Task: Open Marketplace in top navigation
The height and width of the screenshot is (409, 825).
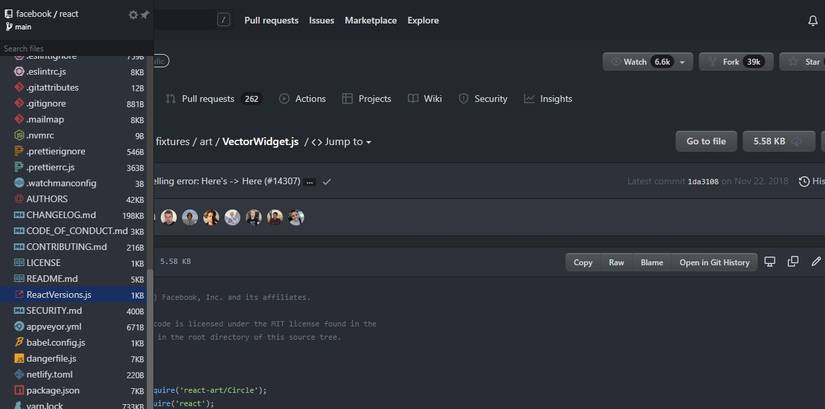Action: [370, 21]
